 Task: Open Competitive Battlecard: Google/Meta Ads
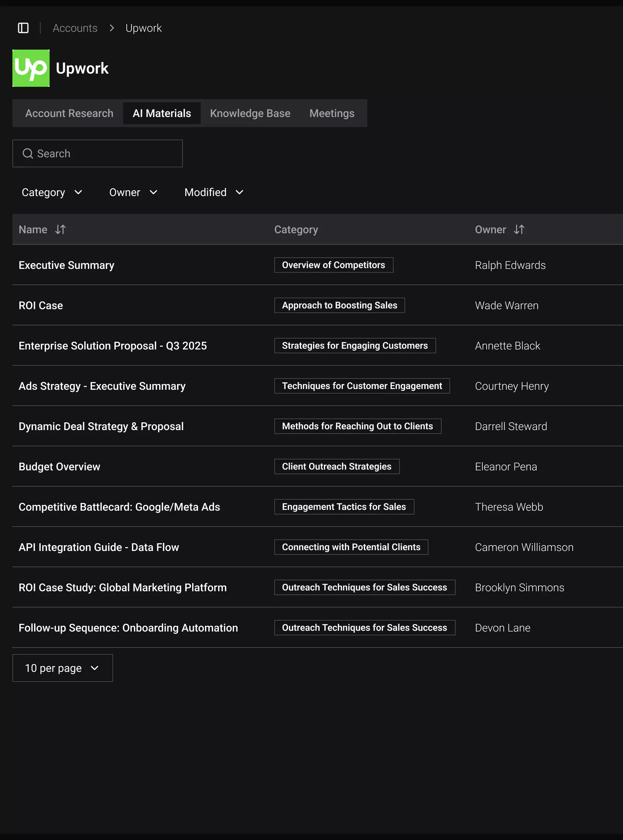[119, 507]
